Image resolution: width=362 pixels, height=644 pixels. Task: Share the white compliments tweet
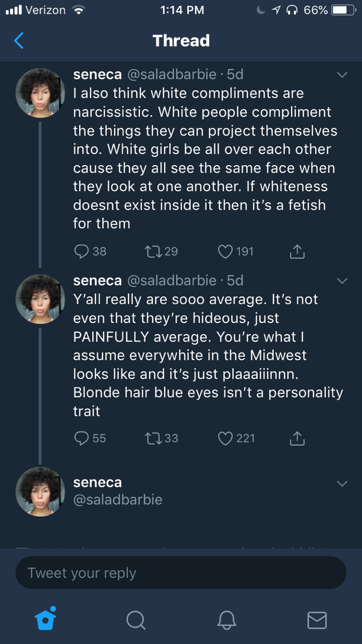click(297, 251)
